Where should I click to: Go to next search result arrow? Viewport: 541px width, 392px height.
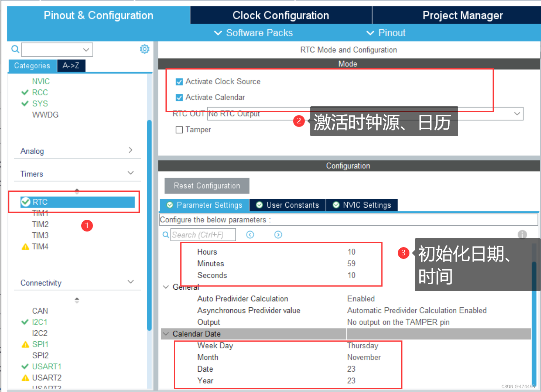pyautogui.click(x=278, y=235)
